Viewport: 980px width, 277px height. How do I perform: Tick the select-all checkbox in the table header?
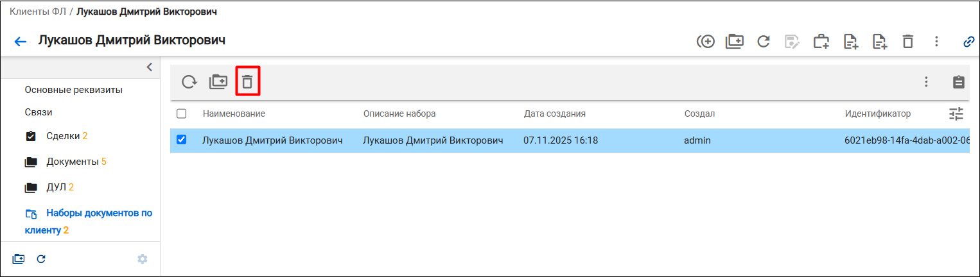181,113
